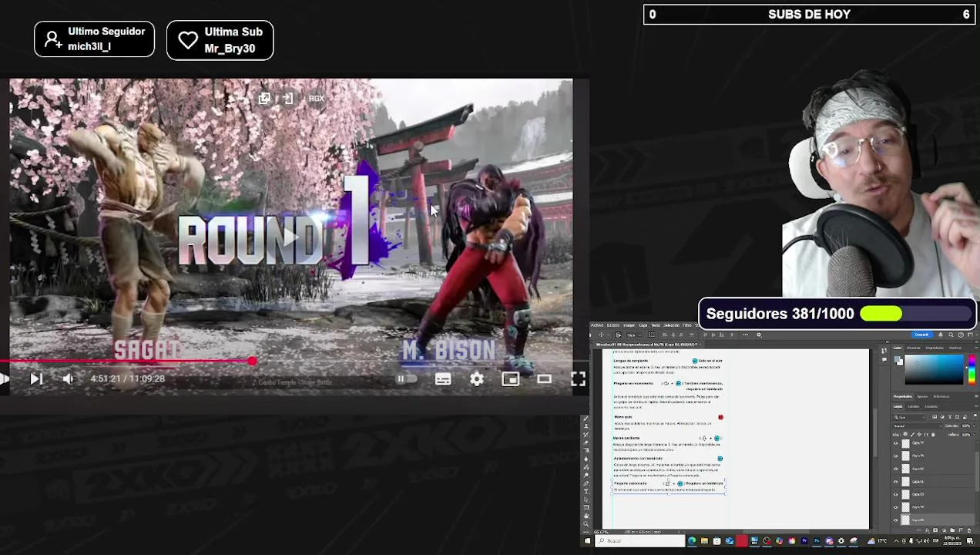The width and height of the screenshot is (980, 555).
Task: Open the three-dots more options in options bar
Action: [x=746, y=335]
